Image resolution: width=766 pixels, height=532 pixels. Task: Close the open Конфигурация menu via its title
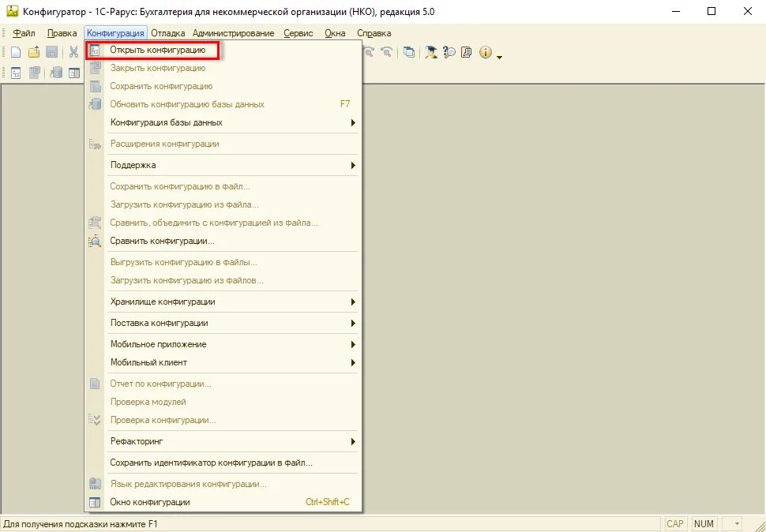click(x=115, y=33)
